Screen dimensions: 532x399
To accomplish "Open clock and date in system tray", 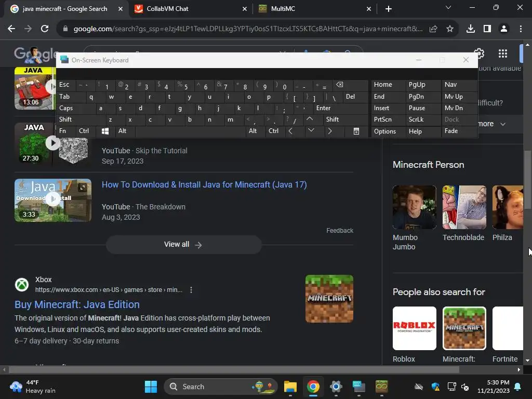I will coord(494,387).
